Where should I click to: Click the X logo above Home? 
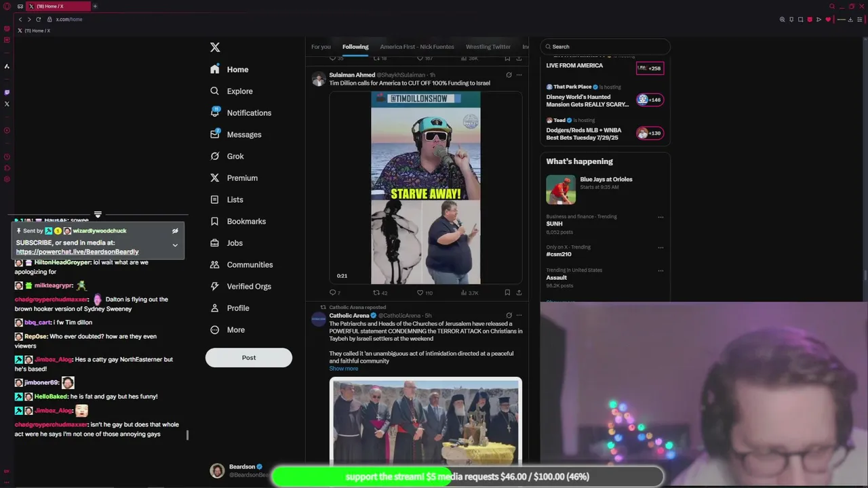tap(215, 47)
